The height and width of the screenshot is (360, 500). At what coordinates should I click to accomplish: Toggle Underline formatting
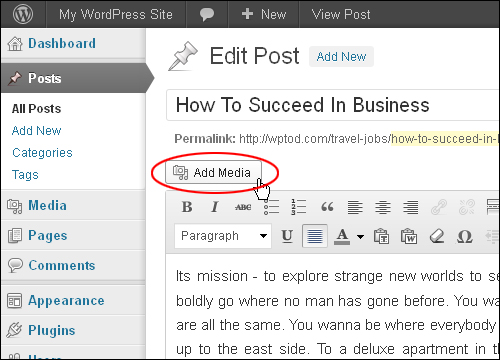pos(287,236)
